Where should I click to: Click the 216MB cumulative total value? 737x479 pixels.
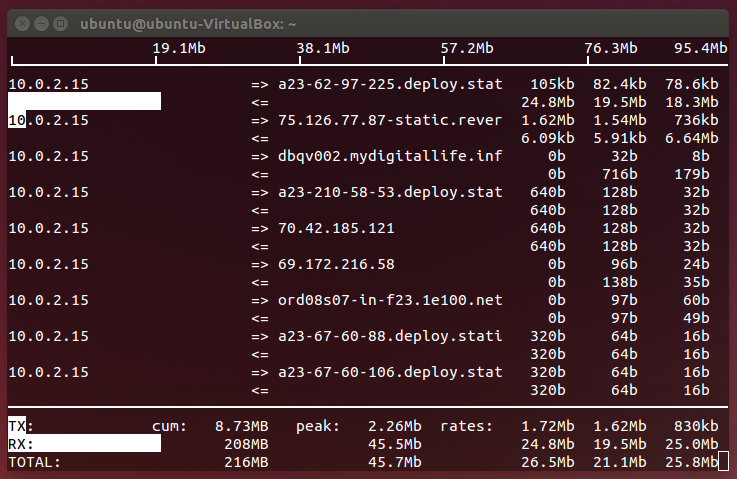[246, 463]
